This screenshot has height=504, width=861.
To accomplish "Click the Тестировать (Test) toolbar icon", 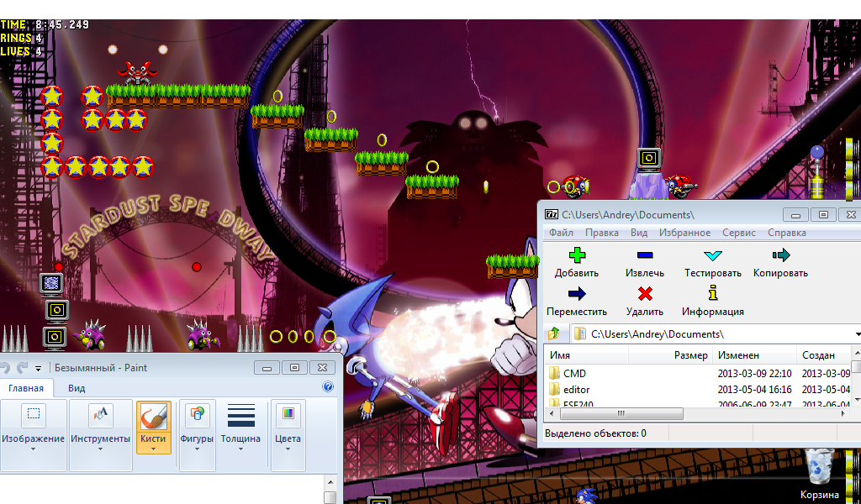I will click(x=713, y=255).
